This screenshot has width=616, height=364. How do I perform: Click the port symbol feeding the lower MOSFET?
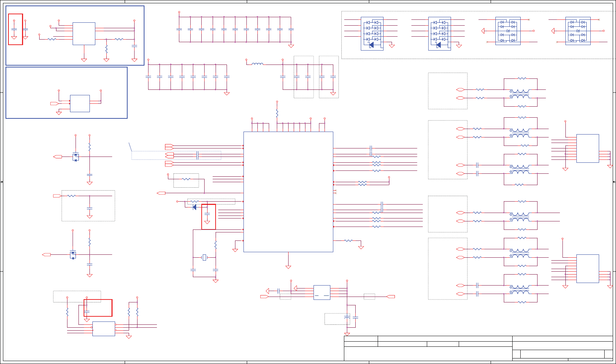(46, 254)
